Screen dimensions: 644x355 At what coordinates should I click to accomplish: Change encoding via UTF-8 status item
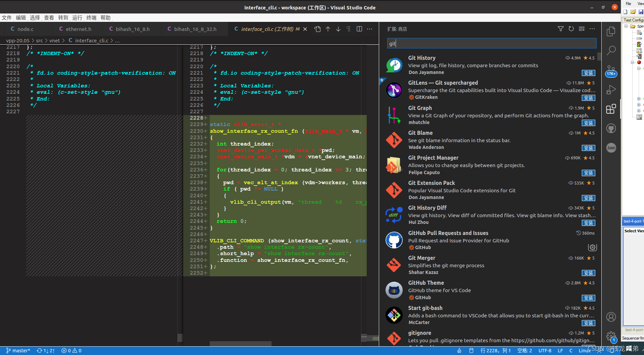point(545,351)
